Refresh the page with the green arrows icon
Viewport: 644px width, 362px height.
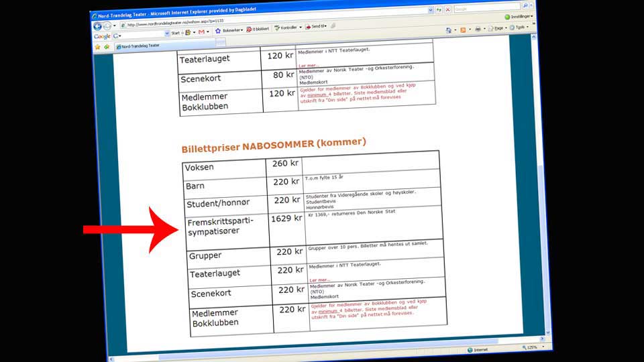439,9
